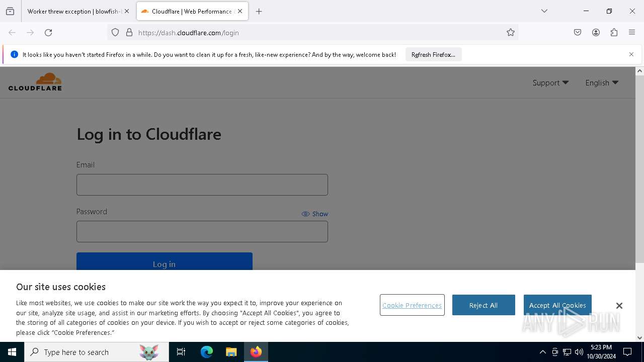Focus the Email input field
644x362 pixels.
202,185
